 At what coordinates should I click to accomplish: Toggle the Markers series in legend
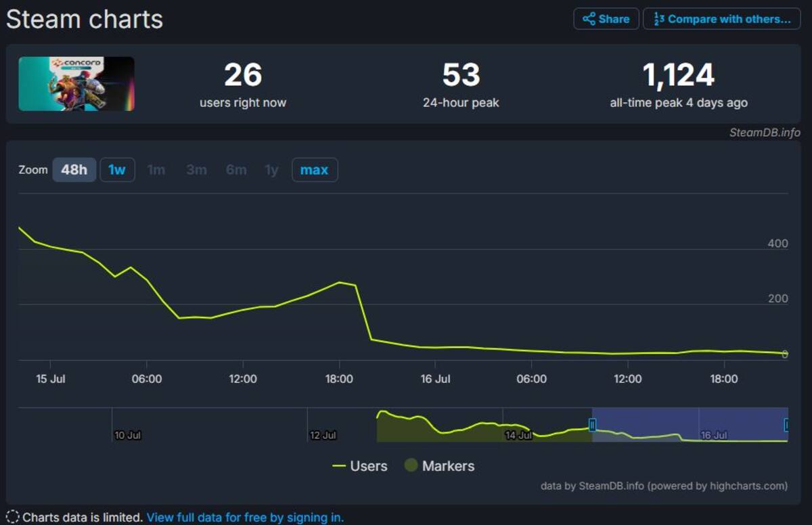coord(439,466)
